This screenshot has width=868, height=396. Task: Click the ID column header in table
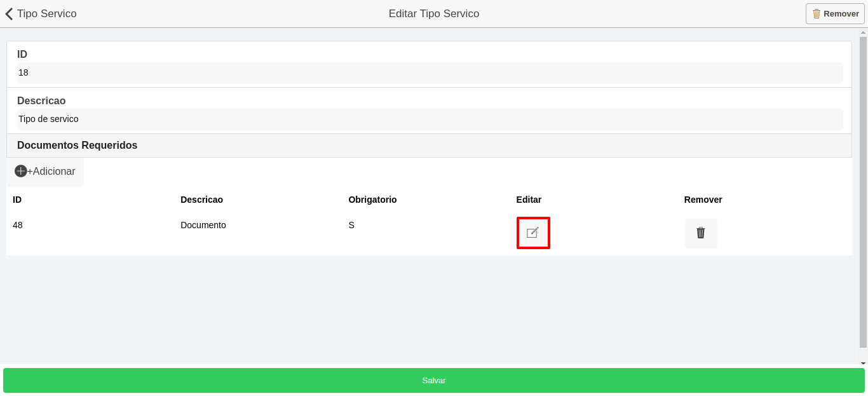click(x=17, y=200)
